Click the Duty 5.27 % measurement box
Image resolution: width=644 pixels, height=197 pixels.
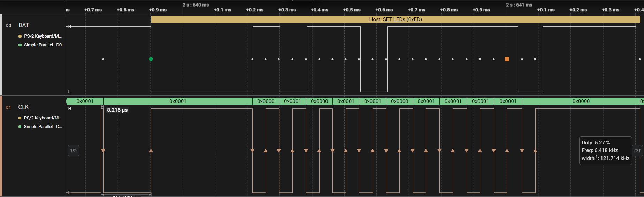[x=605, y=150]
